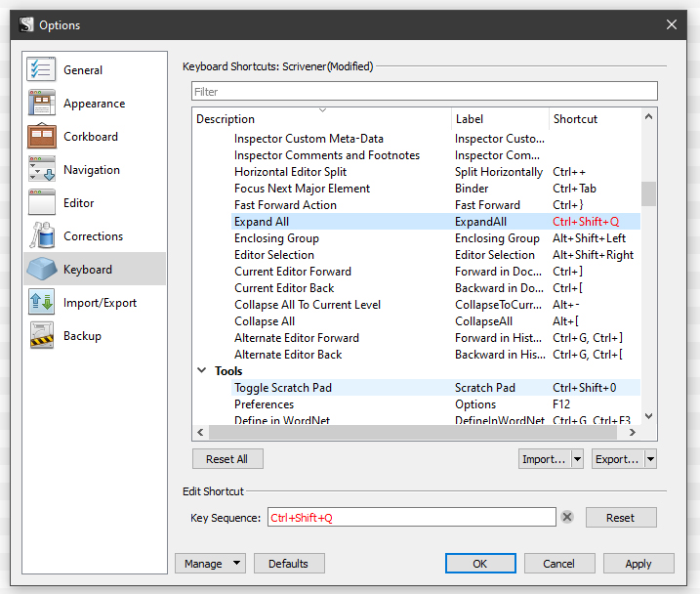700x594 pixels.
Task: Select the Corrections section icon
Action: (42, 235)
